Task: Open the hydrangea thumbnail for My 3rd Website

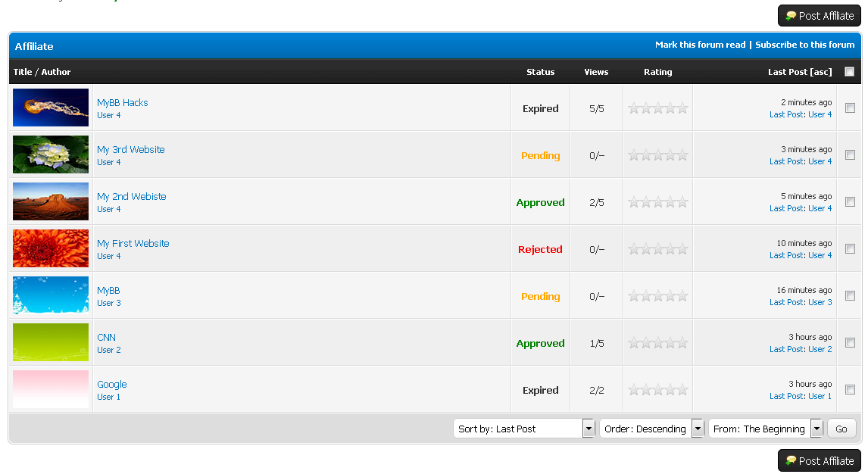Action: [51, 154]
